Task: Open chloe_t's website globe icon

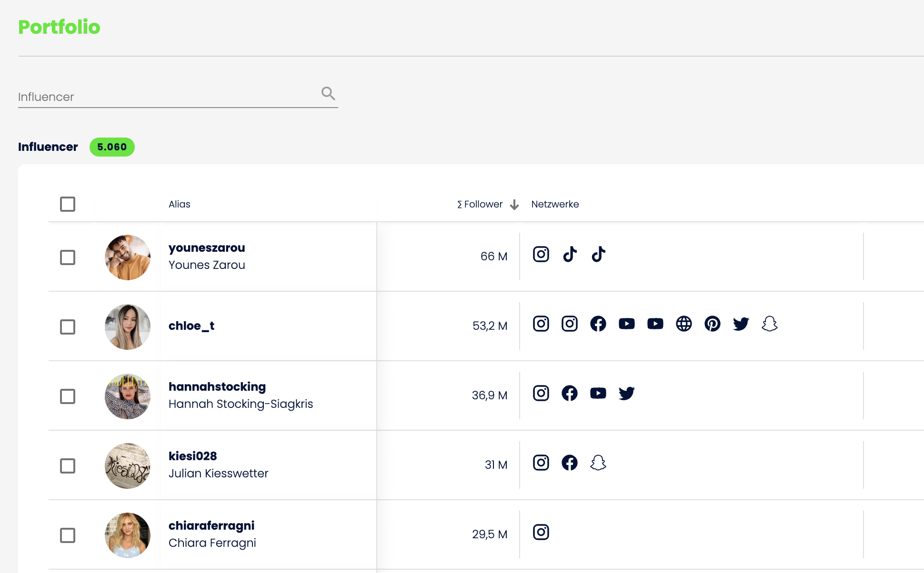Action: [683, 324]
